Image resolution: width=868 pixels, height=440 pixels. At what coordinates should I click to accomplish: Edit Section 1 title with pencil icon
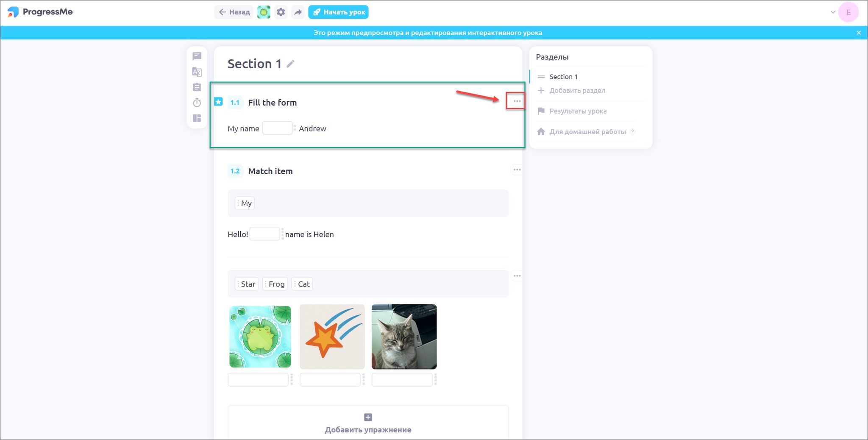(x=290, y=64)
